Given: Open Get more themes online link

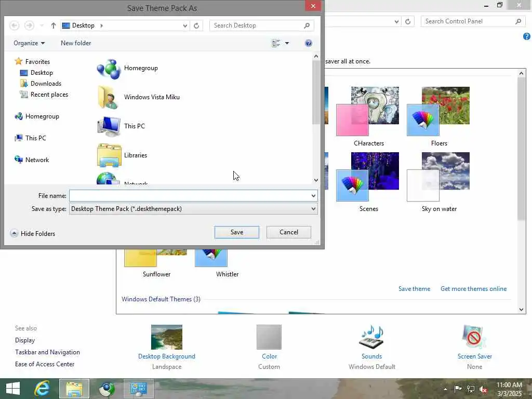Looking at the screenshot, I should [x=474, y=289].
